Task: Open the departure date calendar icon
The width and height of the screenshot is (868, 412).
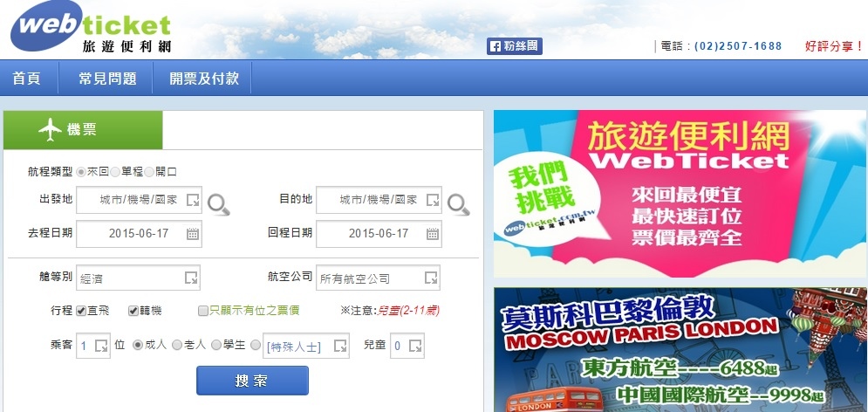Action: point(193,234)
